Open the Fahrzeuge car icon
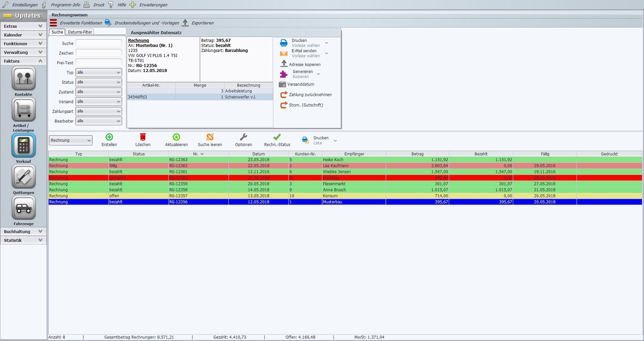 pos(24,208)
